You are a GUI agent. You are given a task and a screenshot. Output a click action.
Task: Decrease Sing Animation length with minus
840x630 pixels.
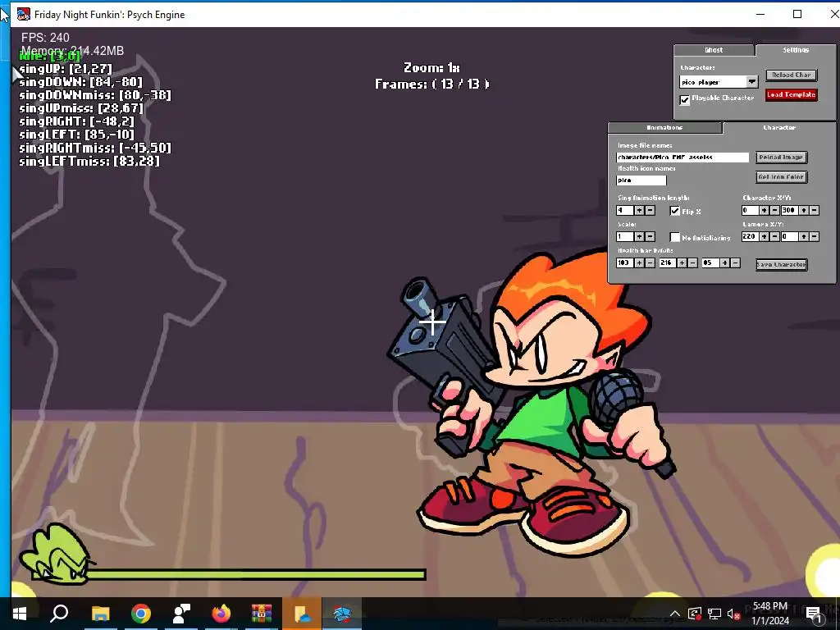click(x=650, y=211)
